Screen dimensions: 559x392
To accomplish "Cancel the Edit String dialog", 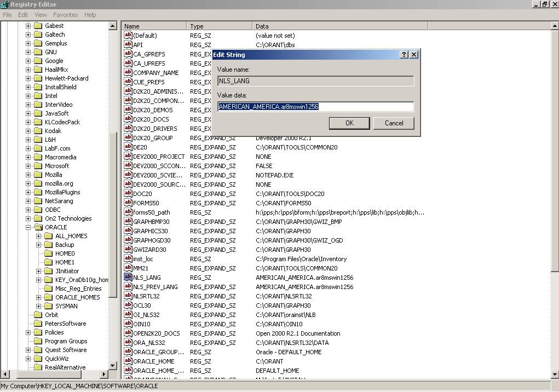I will point(394,123).
